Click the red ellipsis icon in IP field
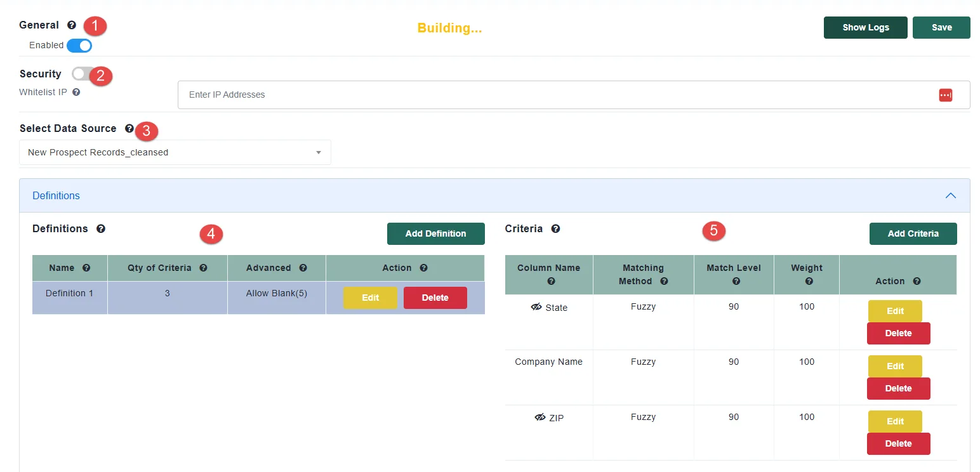980x472 pixels. [x=945, y=95]
